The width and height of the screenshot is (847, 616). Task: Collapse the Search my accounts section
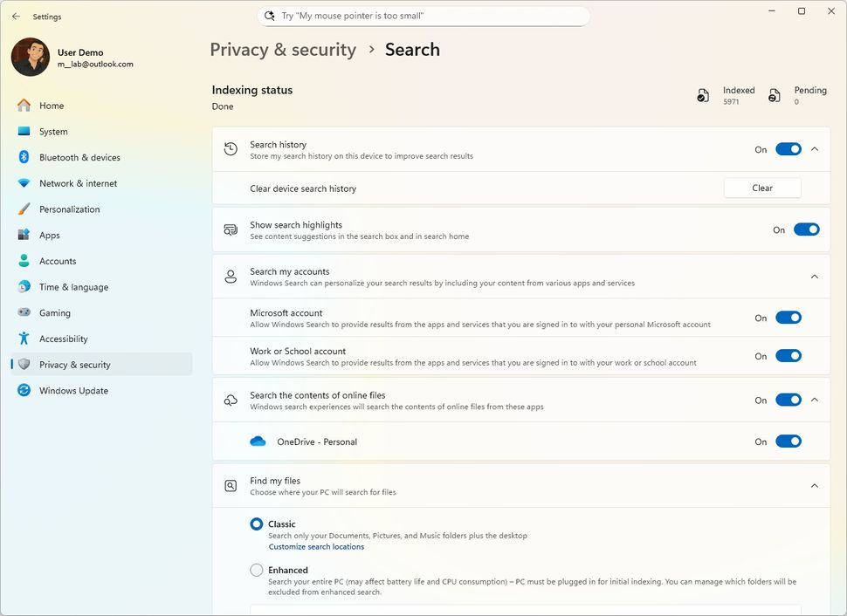(x=814, y=277)
